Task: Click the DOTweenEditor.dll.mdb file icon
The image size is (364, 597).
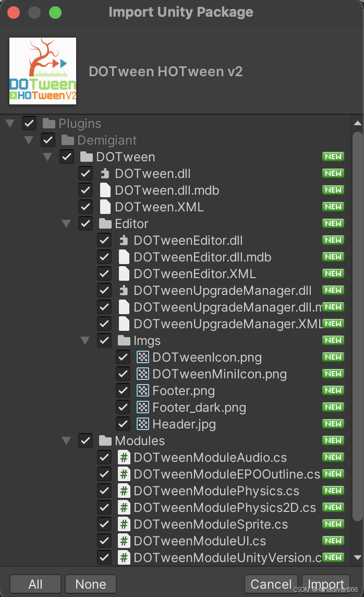Action: tap(124, 257)
